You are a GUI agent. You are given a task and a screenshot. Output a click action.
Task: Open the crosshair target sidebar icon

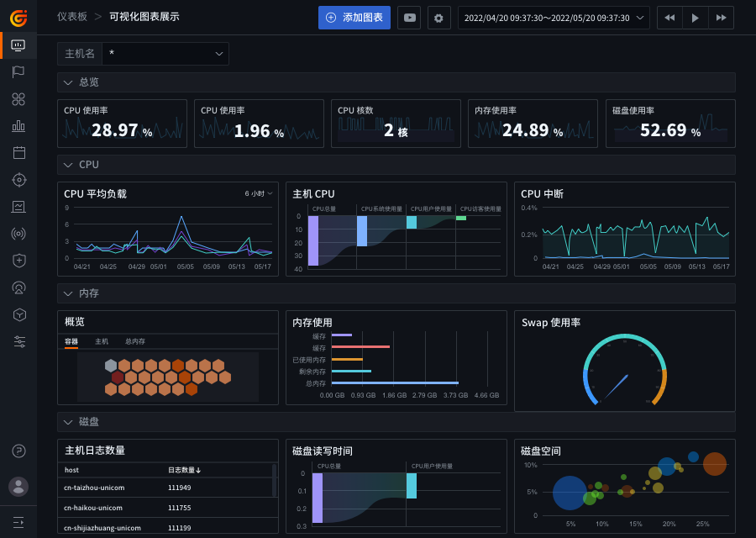18,180
